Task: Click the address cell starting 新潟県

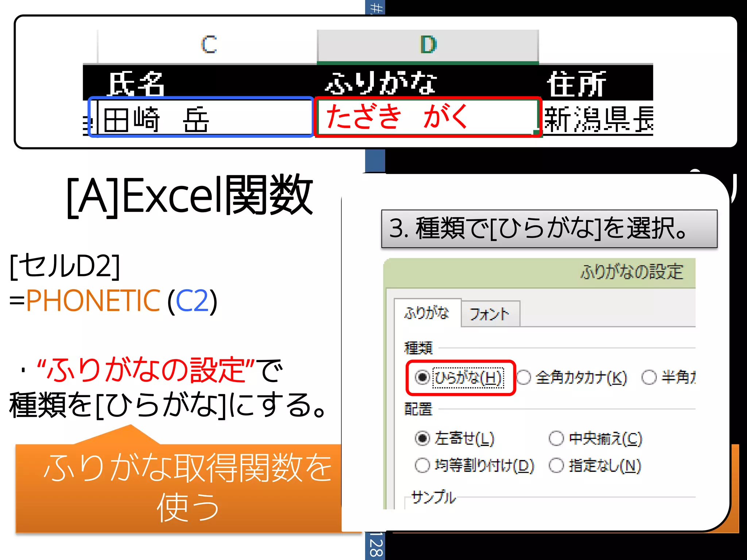Action: (598, 118)
